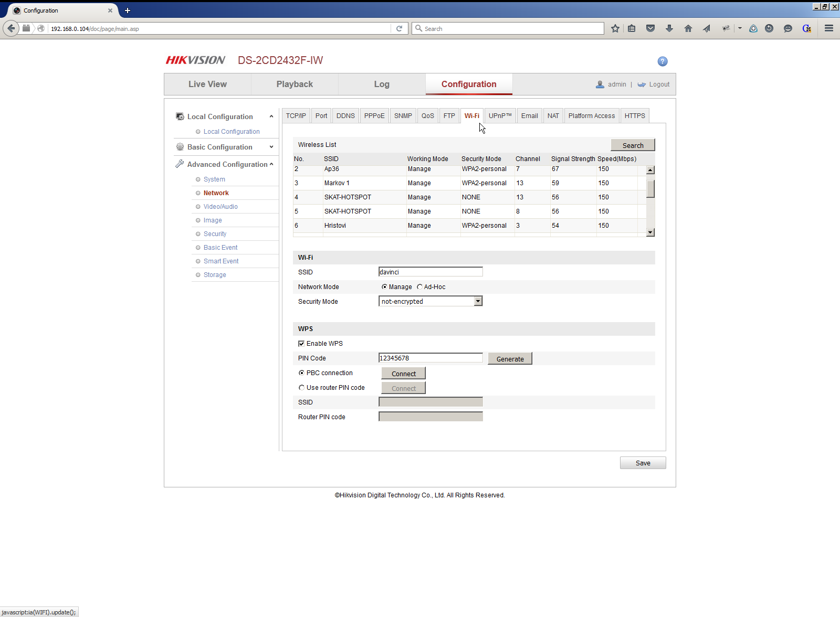The height and width of the screenshot is (617, 840).
Task: Click Connect next to PBC connection
Action: click(403, 374)
